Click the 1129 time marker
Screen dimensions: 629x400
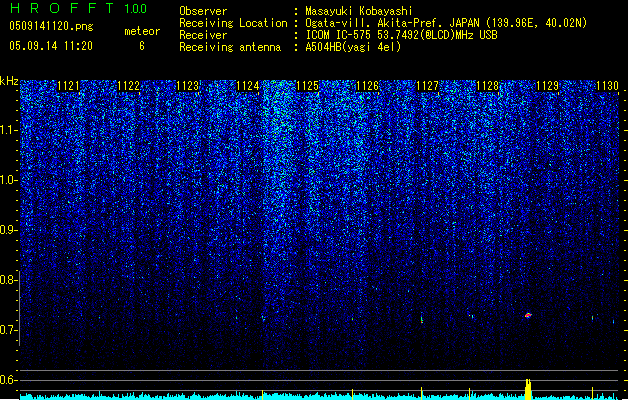pos(548,86)
